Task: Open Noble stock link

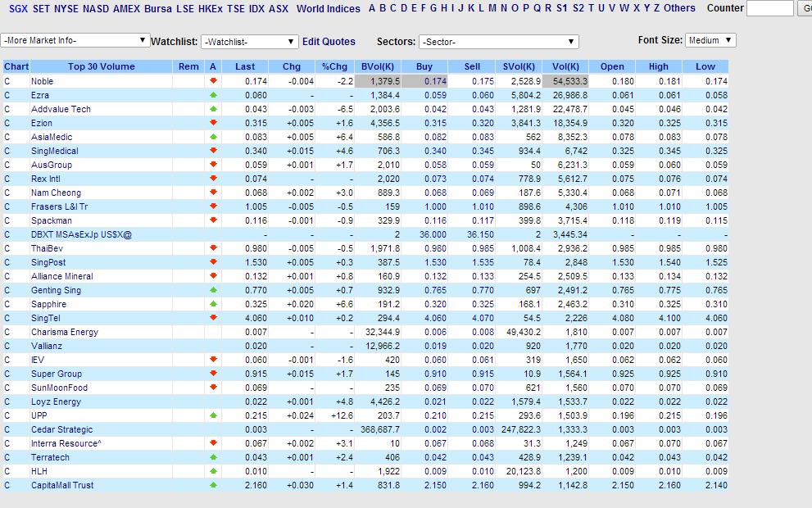Action: click(42, 81)
